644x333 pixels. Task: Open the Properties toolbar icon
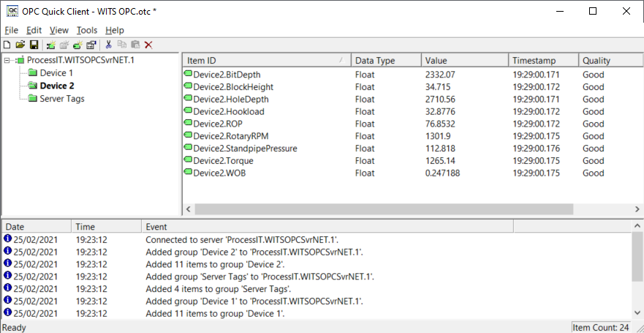[x=91, y=45]
